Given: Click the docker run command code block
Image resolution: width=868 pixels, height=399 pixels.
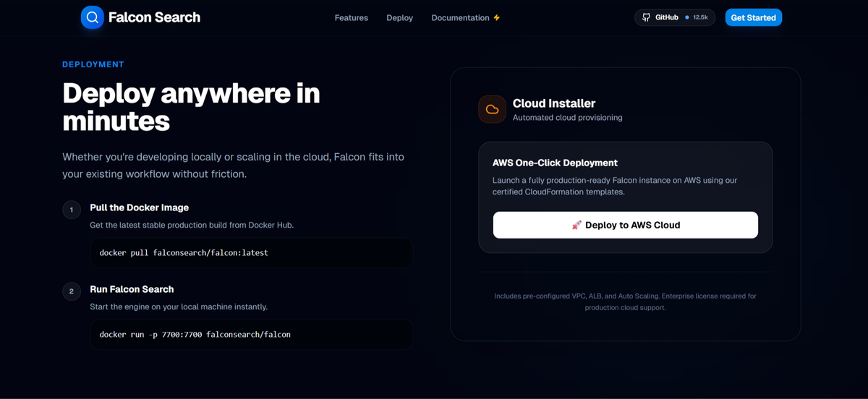Looking at the screenshot, I should point(252,335).
